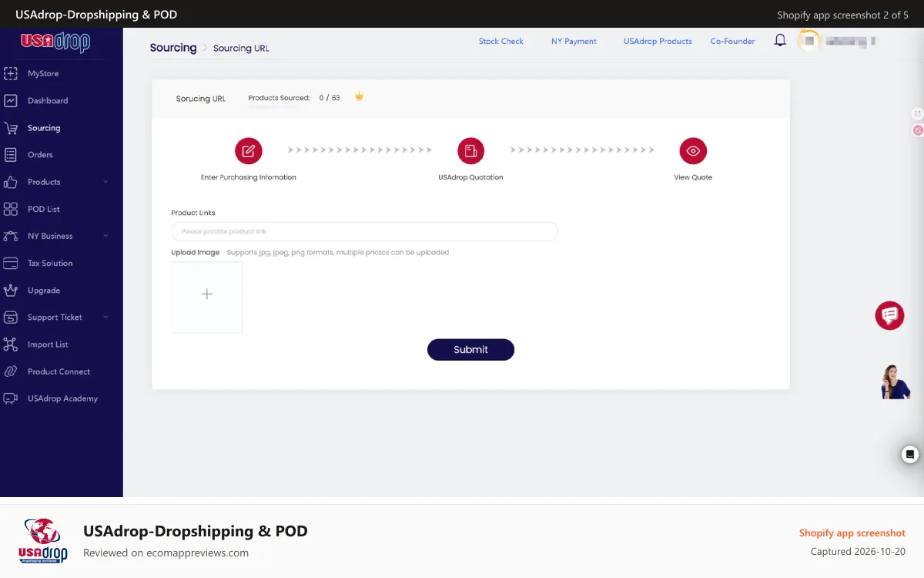Click the gold crown next to Products Sourced

(359, 97)
